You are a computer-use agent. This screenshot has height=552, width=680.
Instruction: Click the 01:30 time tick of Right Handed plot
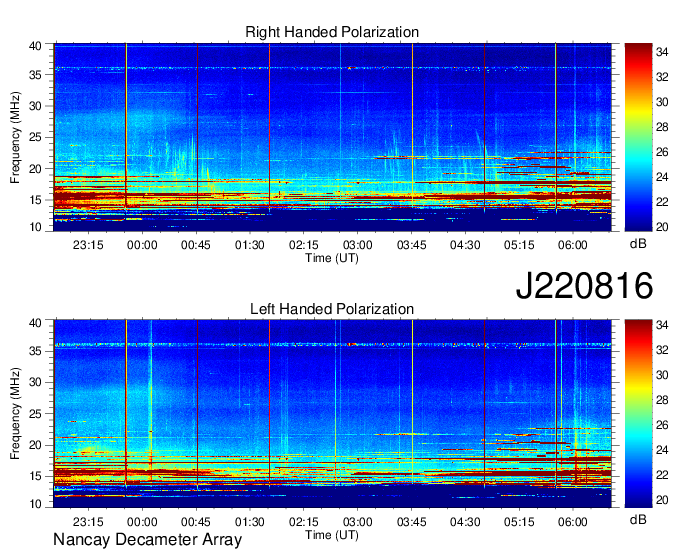pos(249,245)
